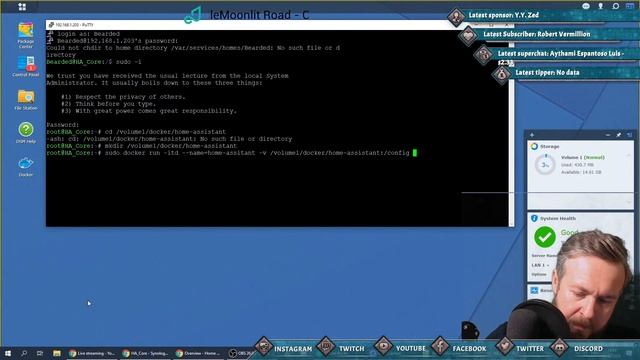Switch to 'HA_Core - Synology' Chrome taskbar window
Screen dimensions: 640x360
[x=145, y=353]
